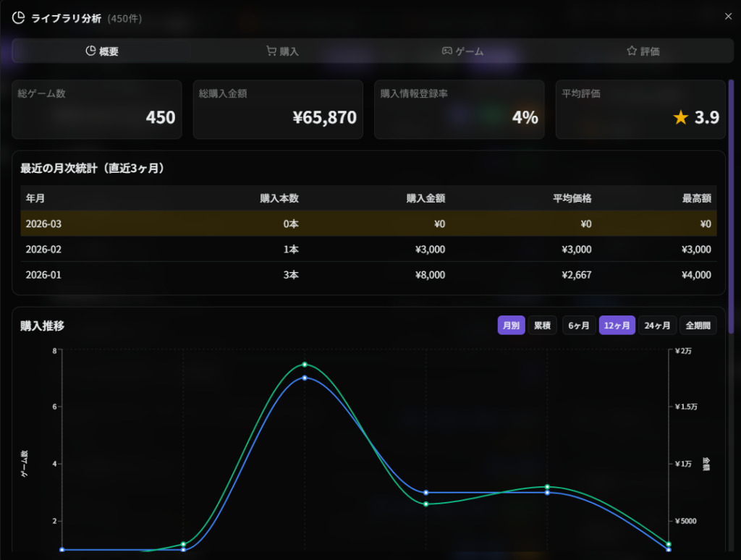Click the purple vertical scrollbar
The image size is (741, 560).
[731, 203]
